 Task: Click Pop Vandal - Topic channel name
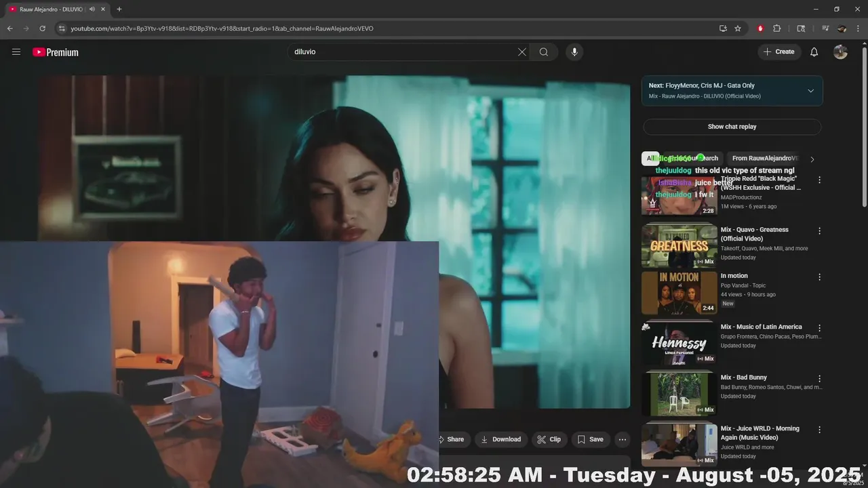tap(743, 285)
